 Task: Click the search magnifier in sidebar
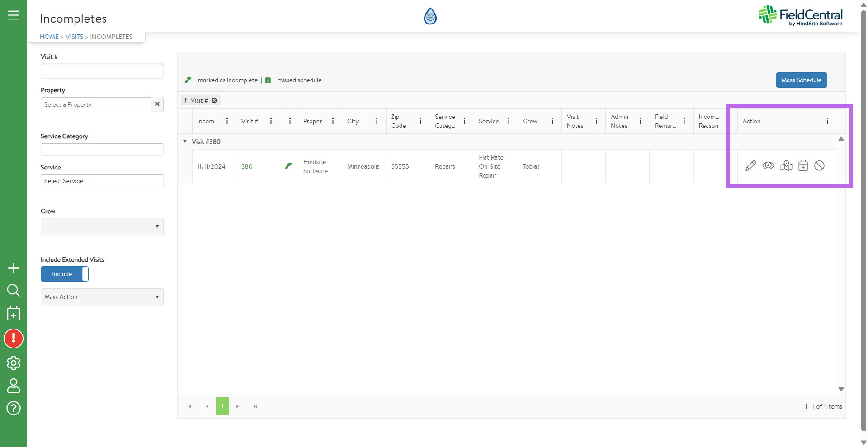click(x=14, y=290)
